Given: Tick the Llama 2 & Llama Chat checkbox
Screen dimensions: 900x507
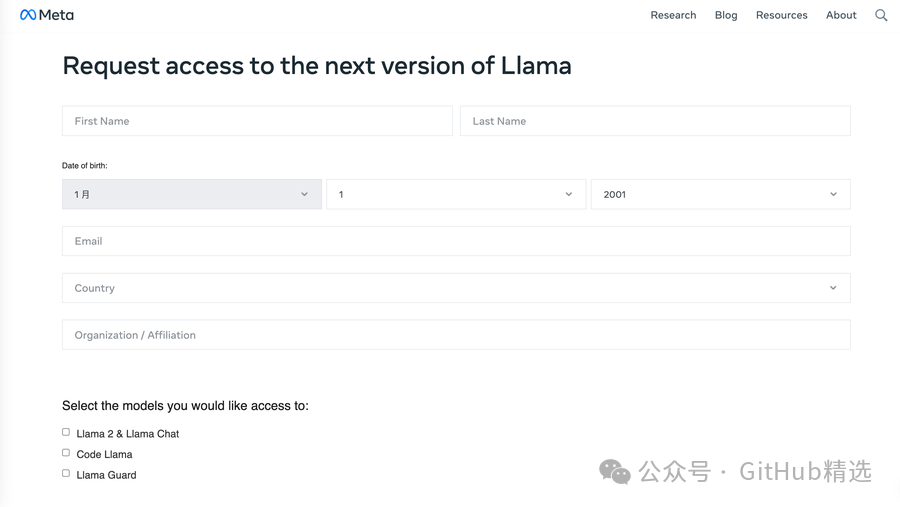Looking at the screenshot, I should [66, 432].
